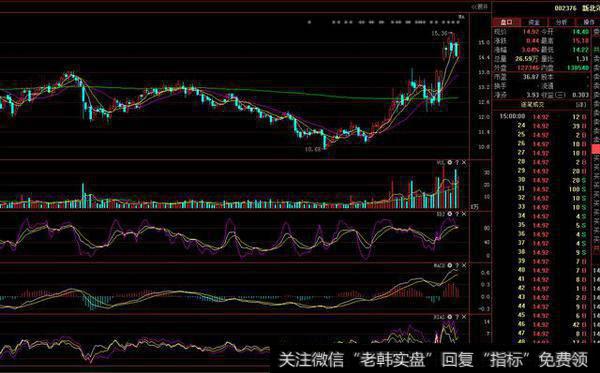Open settings gear of the KDJ indicator panel
Screen dimensions: 600x373
click(450, 214)
